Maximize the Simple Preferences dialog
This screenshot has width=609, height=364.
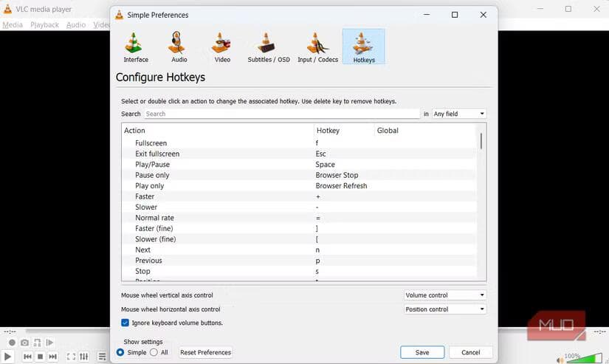[455, 15]
